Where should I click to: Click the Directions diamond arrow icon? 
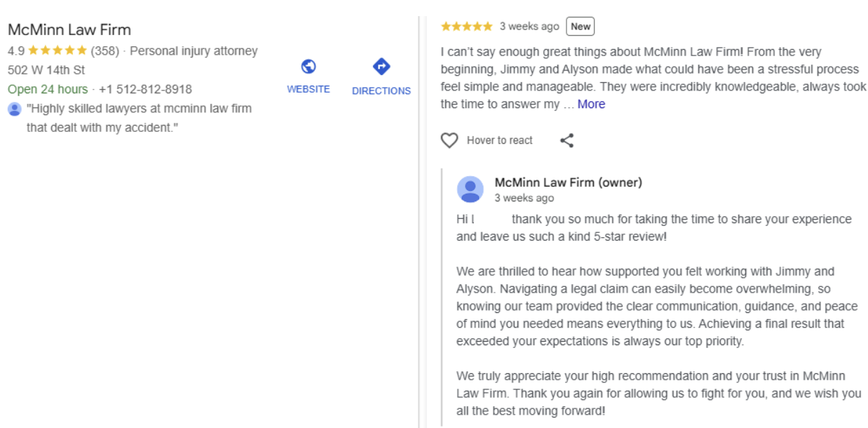click(381, 67)
